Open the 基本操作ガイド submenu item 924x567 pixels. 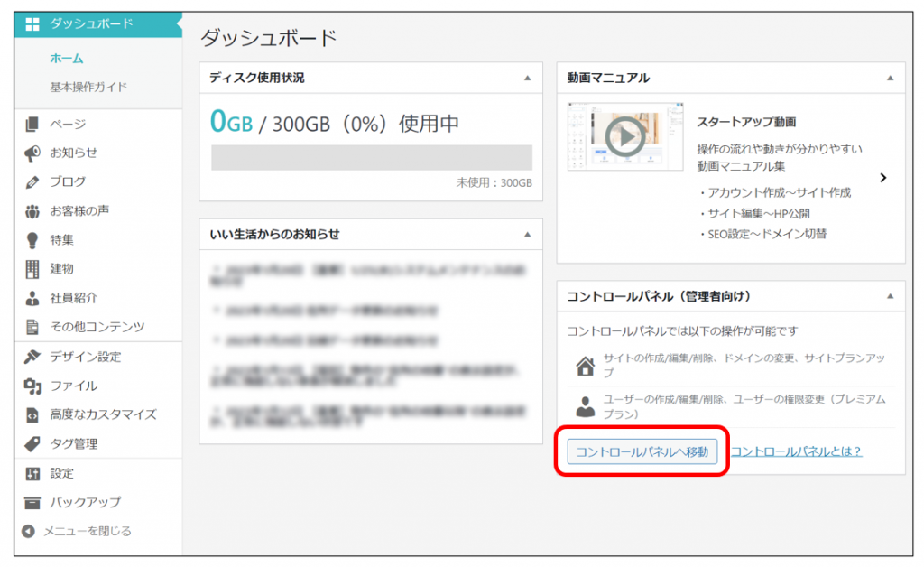(x=88, y=87)
